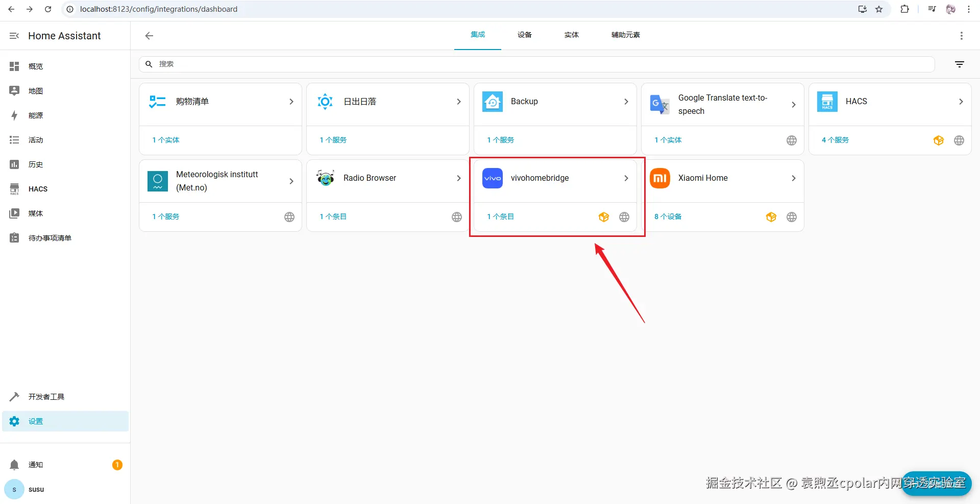Open 设置 settings in the sidebar
Image resolution: width=980 pixels, height=504 pixels.
click(65, 421)
